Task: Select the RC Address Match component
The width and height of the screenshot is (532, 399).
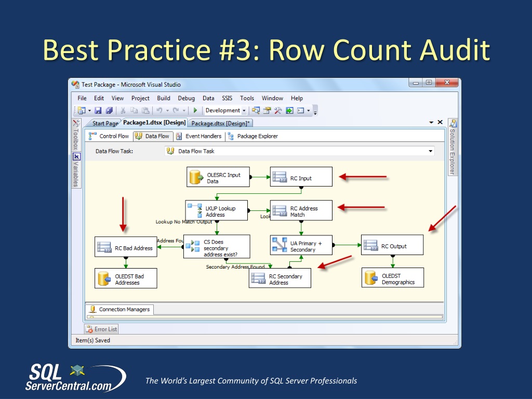Action: [x=301, y=210]
